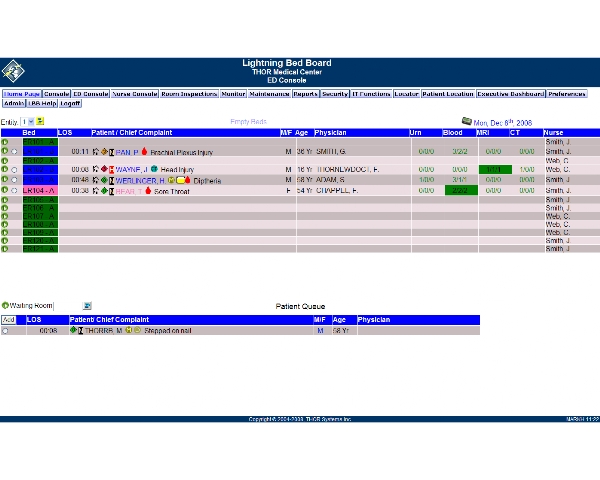
Task: Click the yellow circle icon after THORRB, M
Action: pos(129,330)
